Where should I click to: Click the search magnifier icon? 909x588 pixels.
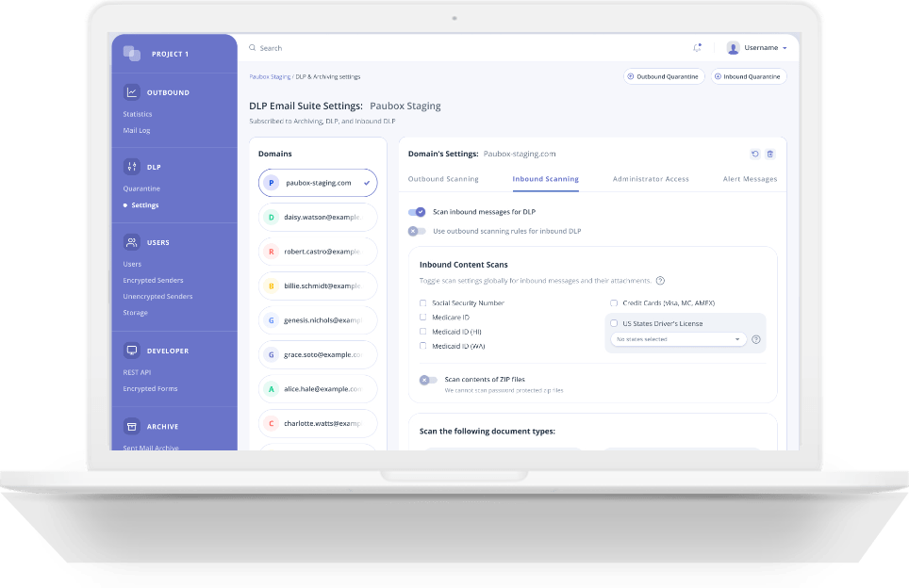[x=252, y=47]
